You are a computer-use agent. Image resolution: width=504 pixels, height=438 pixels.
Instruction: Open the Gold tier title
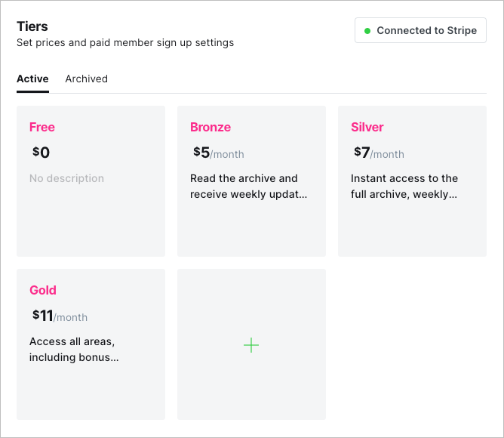(43, 290)
